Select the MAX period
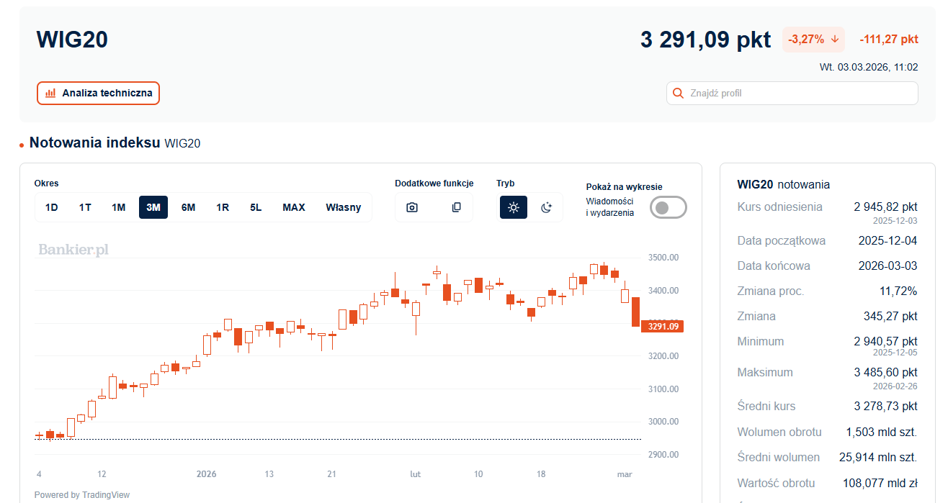The image size is (948, 503). [x=294, y=207]
